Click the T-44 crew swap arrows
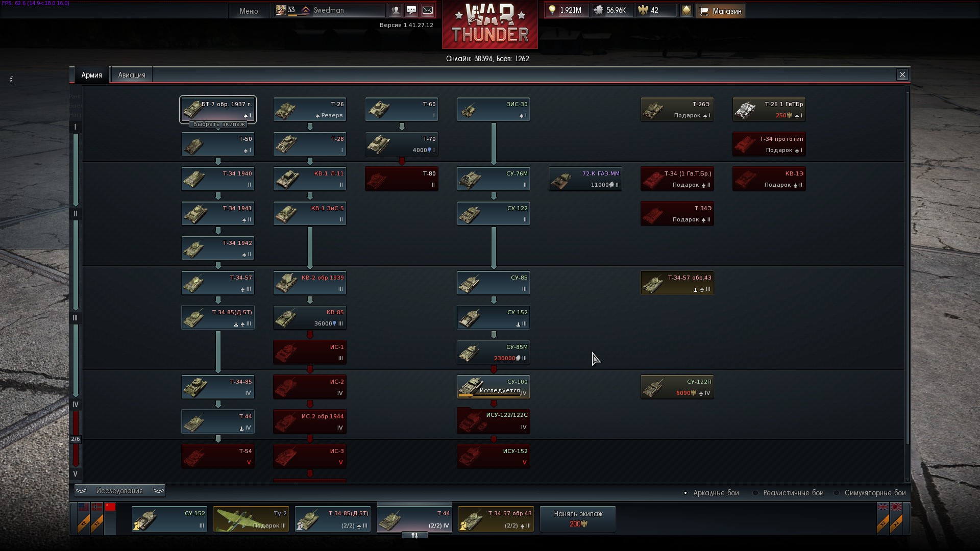The width and height of the screenshot is (980, 551). (414, 535)
